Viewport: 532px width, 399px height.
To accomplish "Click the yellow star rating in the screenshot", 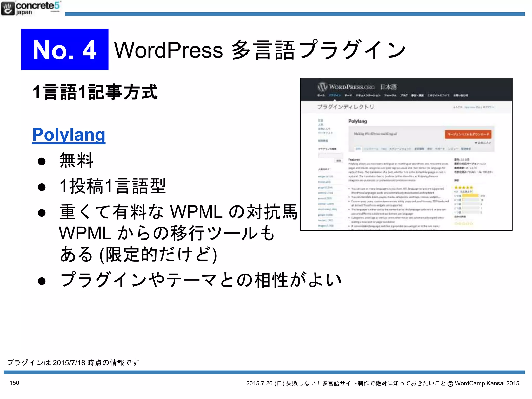I will 463,187.
